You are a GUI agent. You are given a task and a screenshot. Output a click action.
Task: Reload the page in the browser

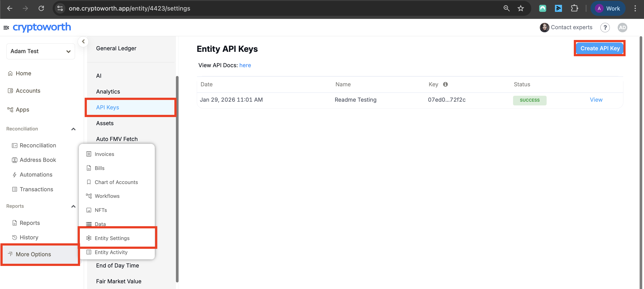[41, 8]
